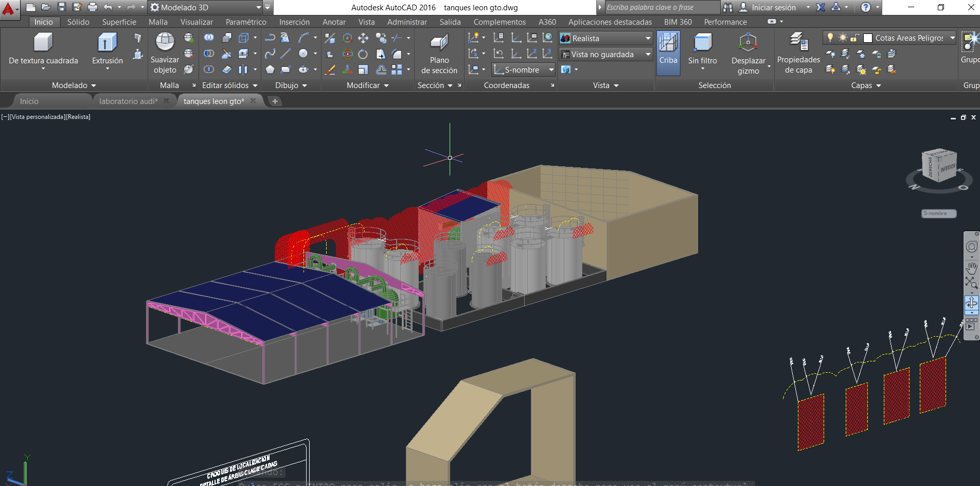Click the Sin filtro selection icon

(702, 43)
